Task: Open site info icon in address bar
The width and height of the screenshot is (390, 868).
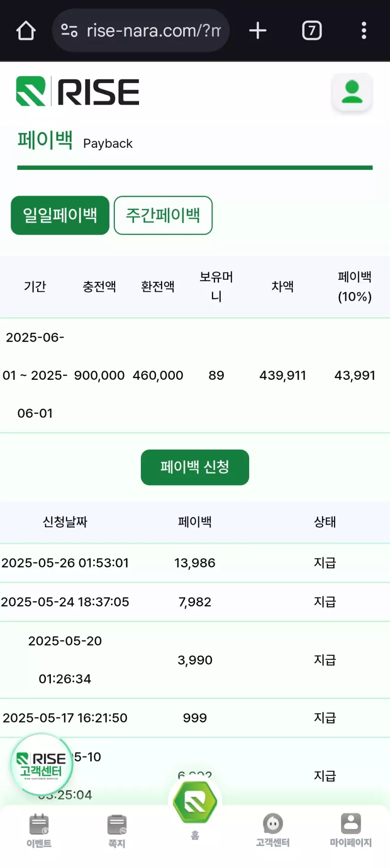Action: pyautogui.click(x=69, y=30)
